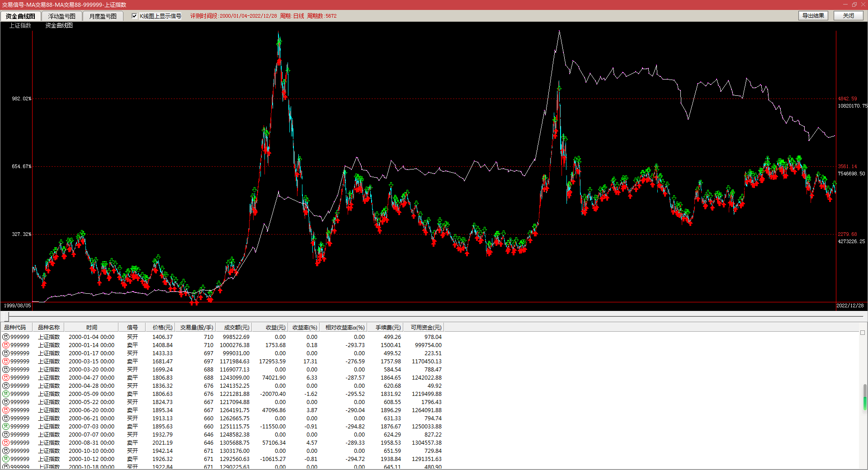Select the available funds cell 1170450.13
868x470 pixels.
[x=427, y=362]
